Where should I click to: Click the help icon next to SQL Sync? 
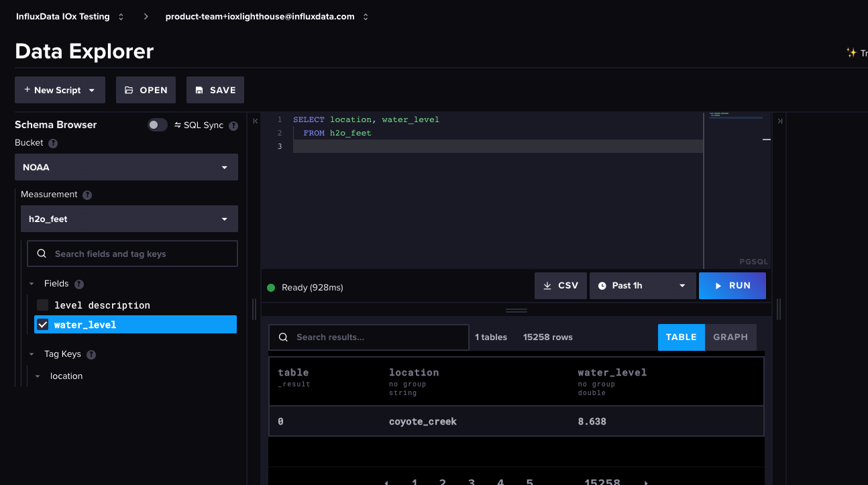(x=232, y=125)
